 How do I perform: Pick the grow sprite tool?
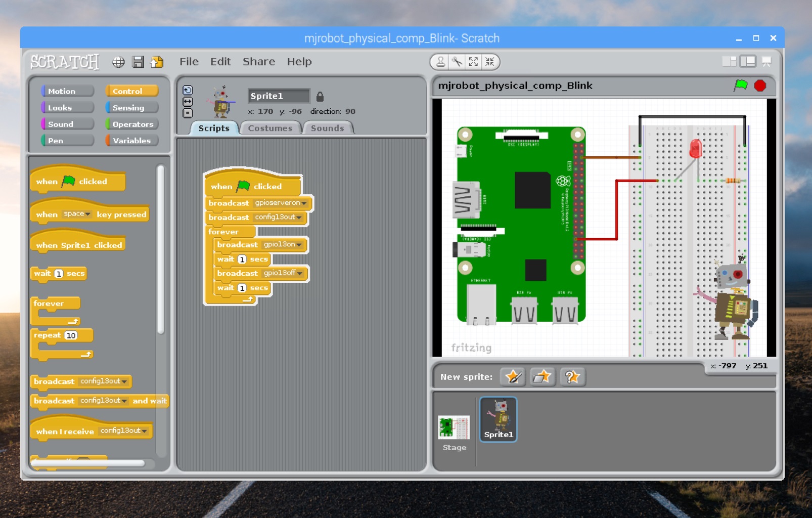pyautogui.click(x=473, y=62)
